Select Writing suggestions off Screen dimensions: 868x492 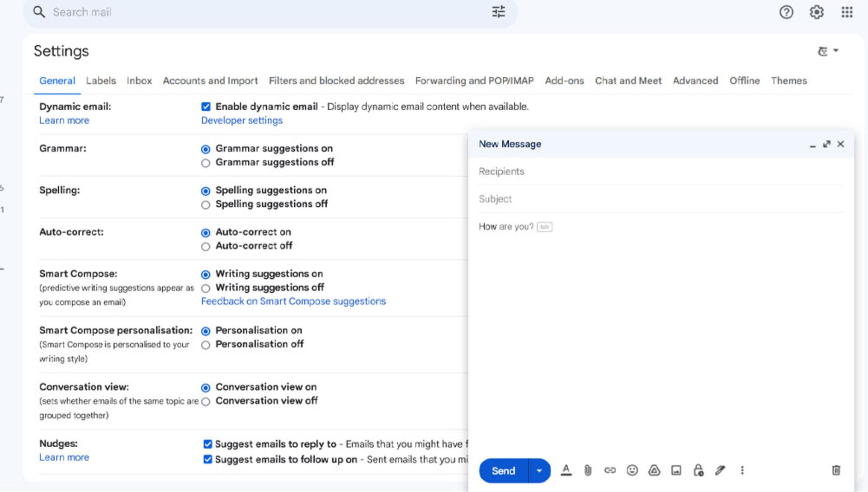206,288
